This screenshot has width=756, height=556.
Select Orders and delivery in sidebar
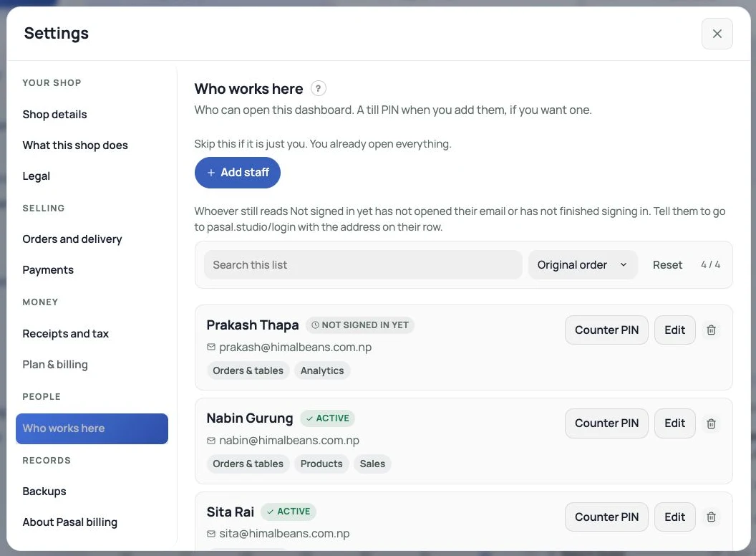72,239
